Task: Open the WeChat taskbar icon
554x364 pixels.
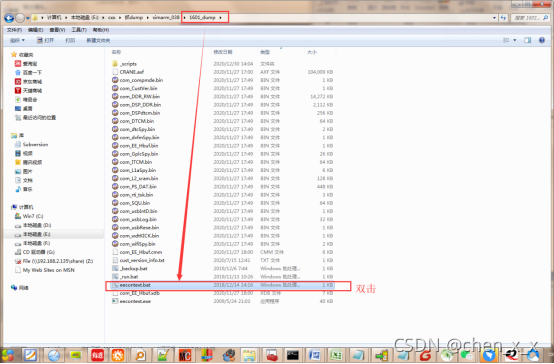Action: 466,355
